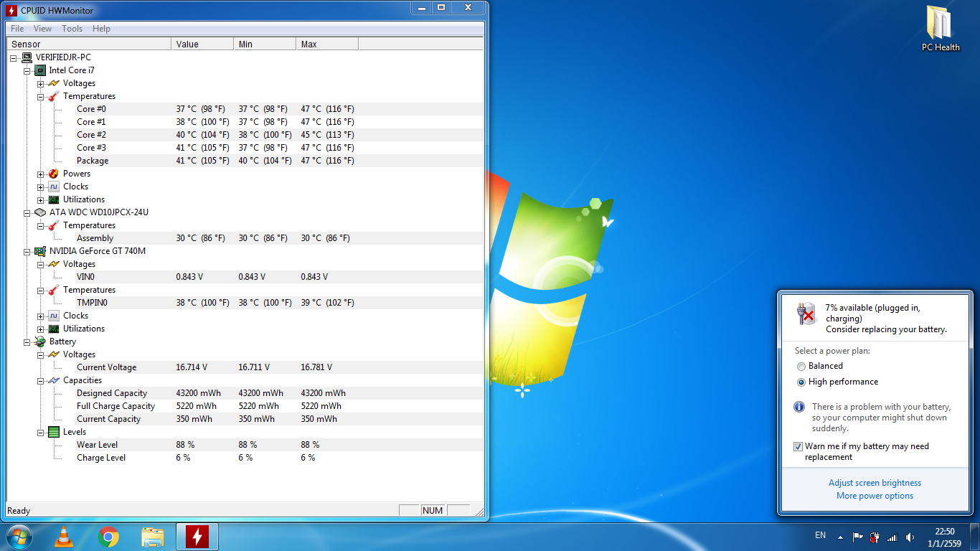This screenshot has width=980, height=551.
Task: Click the graphics card icon for NVIDIA GeForce GT 740M
Action: (41, 251)
